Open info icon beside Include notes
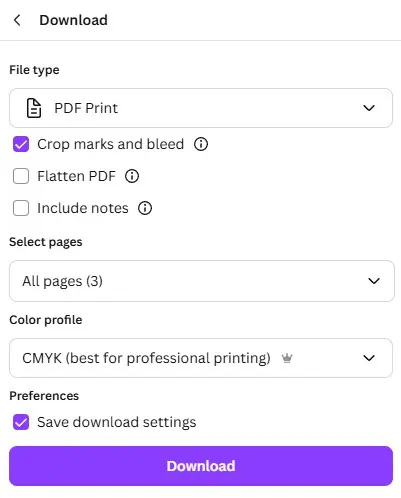The image size is (401, 498). point(145,208)
